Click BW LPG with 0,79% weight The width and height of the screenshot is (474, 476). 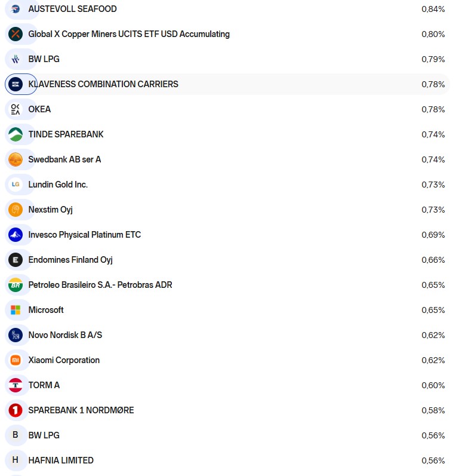pyautogui.click(x=44, y=59)
